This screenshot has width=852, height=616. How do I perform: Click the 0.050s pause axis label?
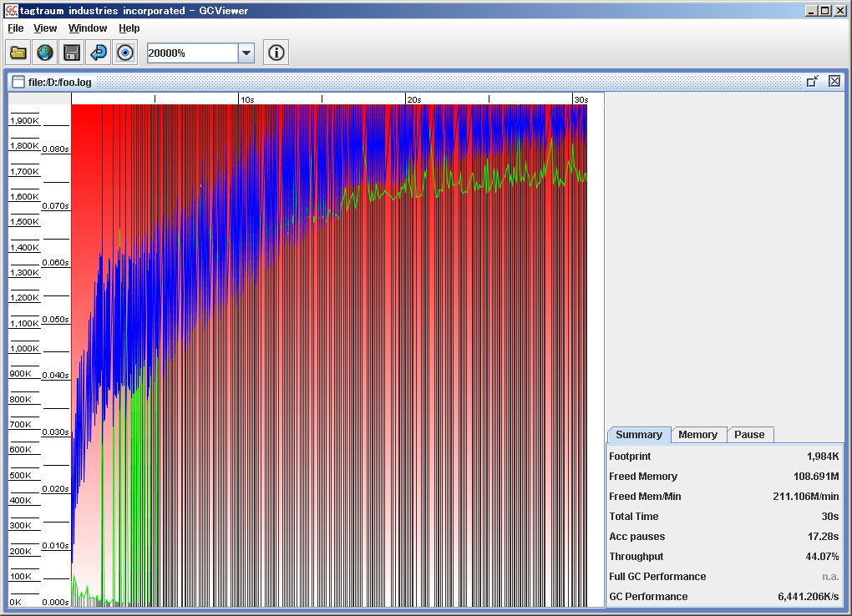(55, 319)
